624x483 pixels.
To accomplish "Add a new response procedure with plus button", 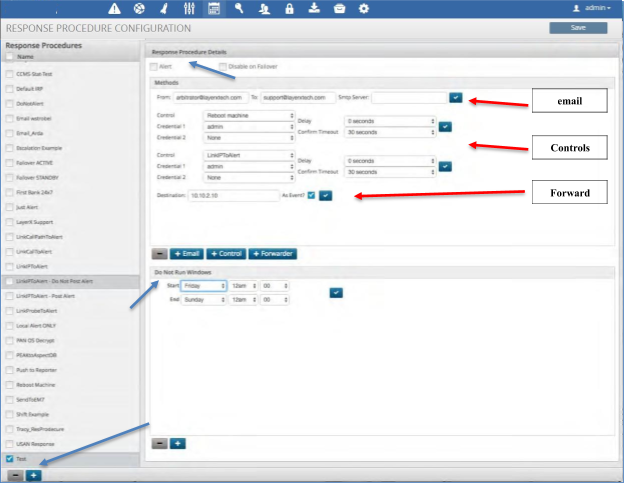I will [33, 474].
